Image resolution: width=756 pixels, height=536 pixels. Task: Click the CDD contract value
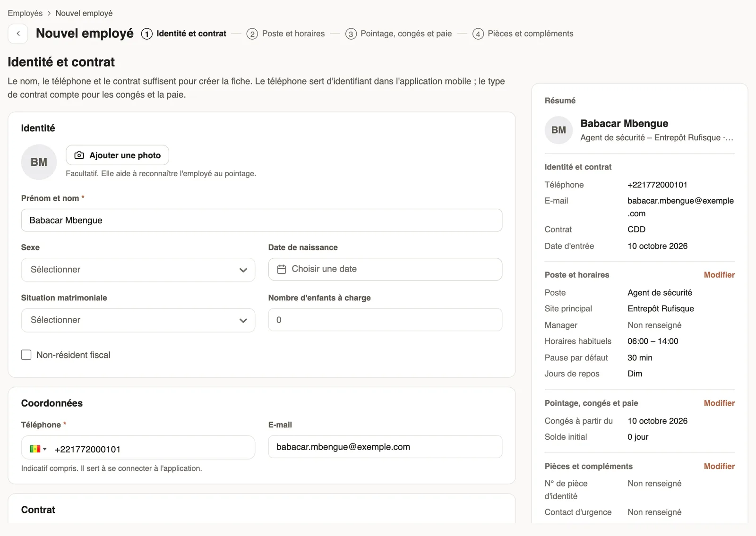(636, 230)
